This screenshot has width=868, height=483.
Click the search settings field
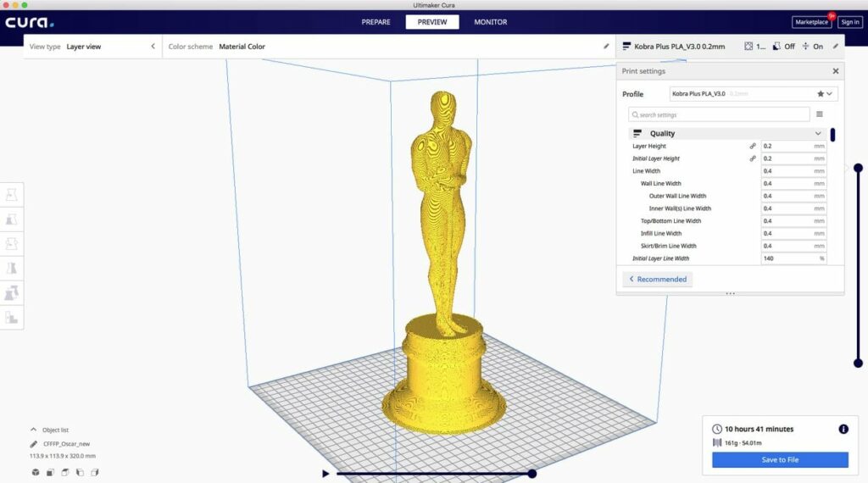coord(719,114)
